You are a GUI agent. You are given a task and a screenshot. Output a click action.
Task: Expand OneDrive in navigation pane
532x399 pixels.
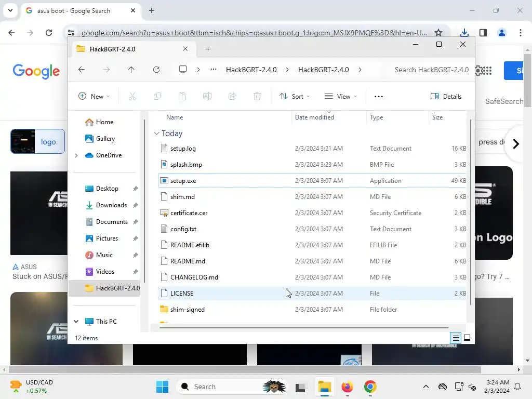pyautogui.click(x=76, y=155)
